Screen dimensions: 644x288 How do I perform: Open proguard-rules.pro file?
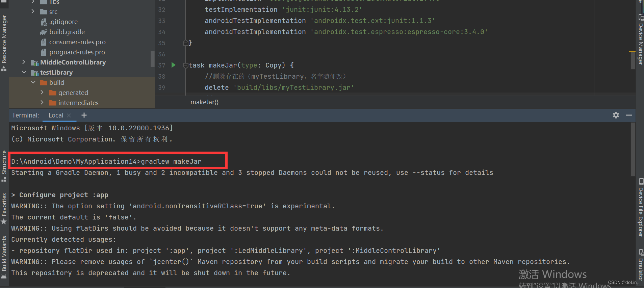(x=77, y=52)
